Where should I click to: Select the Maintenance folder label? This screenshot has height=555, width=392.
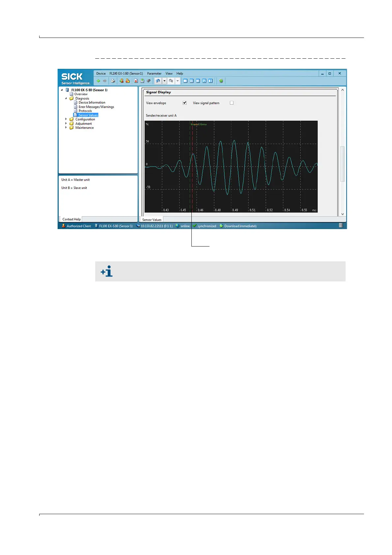(x=84, y=128)
